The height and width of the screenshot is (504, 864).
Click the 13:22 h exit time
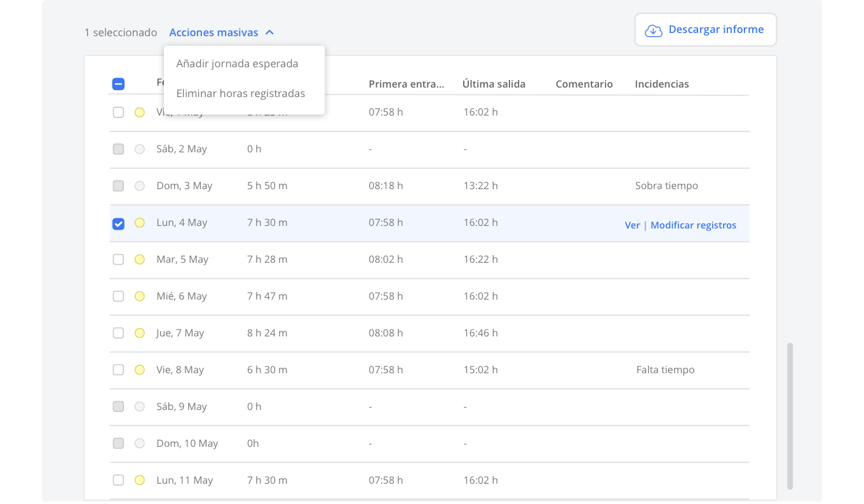[481, 186]
